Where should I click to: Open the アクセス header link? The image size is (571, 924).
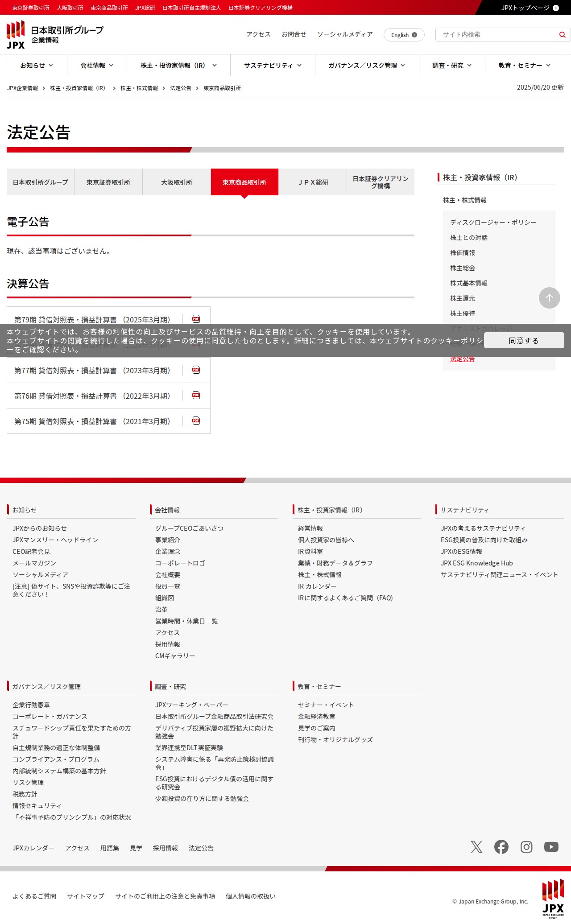pos(258,34)
